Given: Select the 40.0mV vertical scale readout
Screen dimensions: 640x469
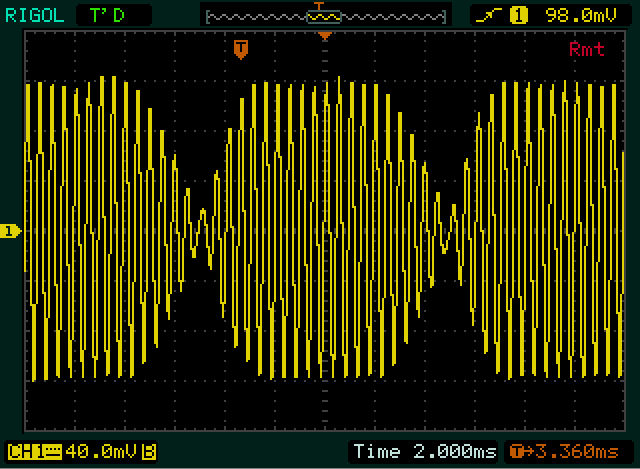Looking at the screenshot, I should [x=102, y=451].
